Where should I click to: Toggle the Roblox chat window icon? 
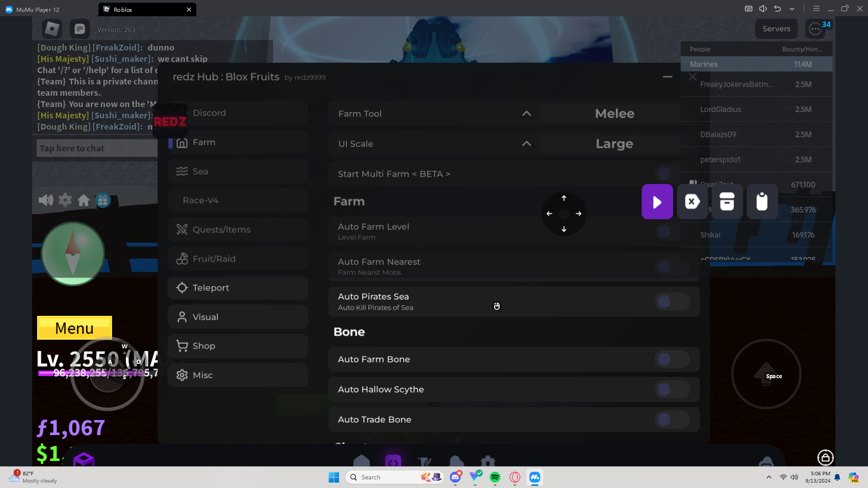(80, 29)
